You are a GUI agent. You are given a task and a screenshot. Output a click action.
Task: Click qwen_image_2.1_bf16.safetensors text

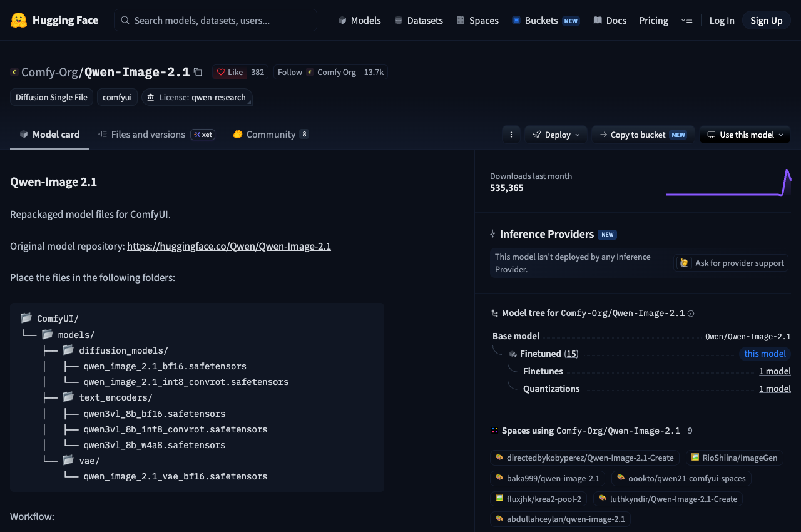[165, 366]
